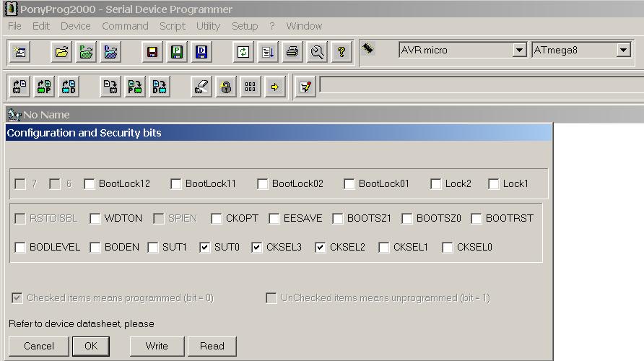The width and height of the screenshot is (644, 361).
Task: Open the ATmega8 device type dropdown
Action: [623, 51]
